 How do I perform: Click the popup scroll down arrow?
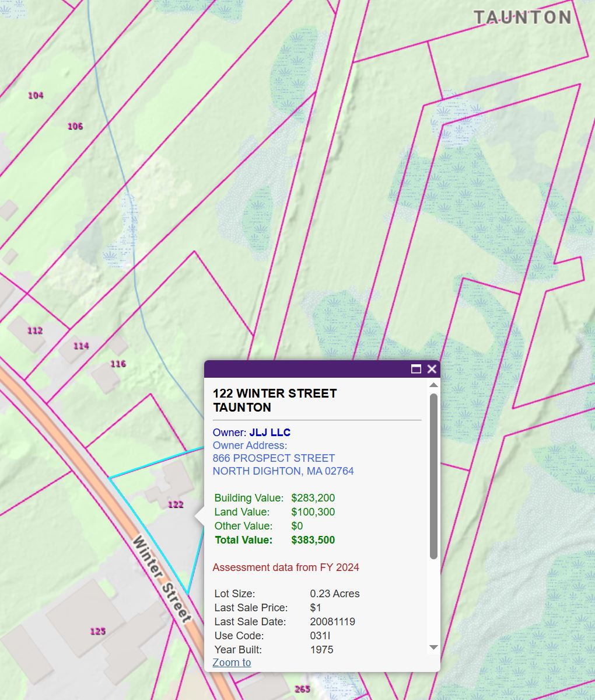(x=433, y=647)
